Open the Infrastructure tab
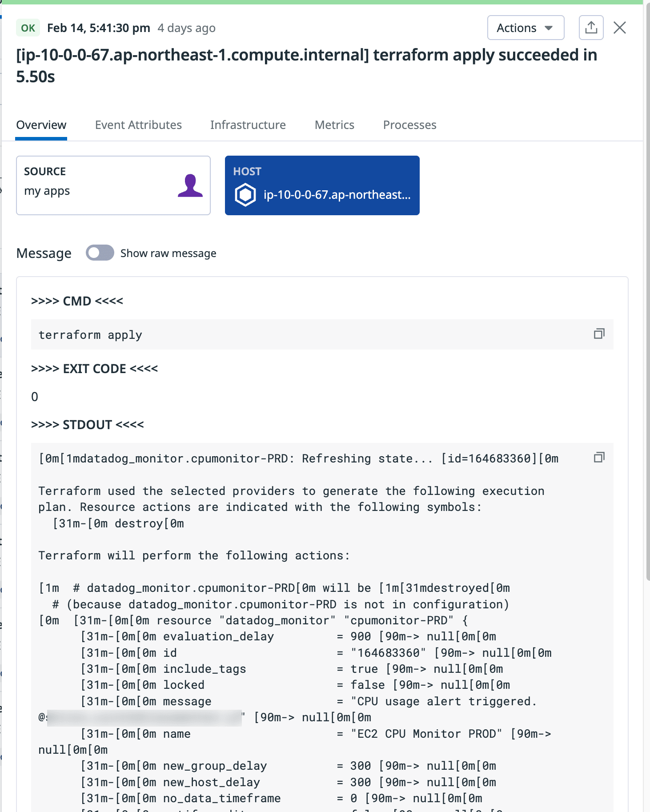This screenshot has height=812, width=650. [x=248, y=125]
